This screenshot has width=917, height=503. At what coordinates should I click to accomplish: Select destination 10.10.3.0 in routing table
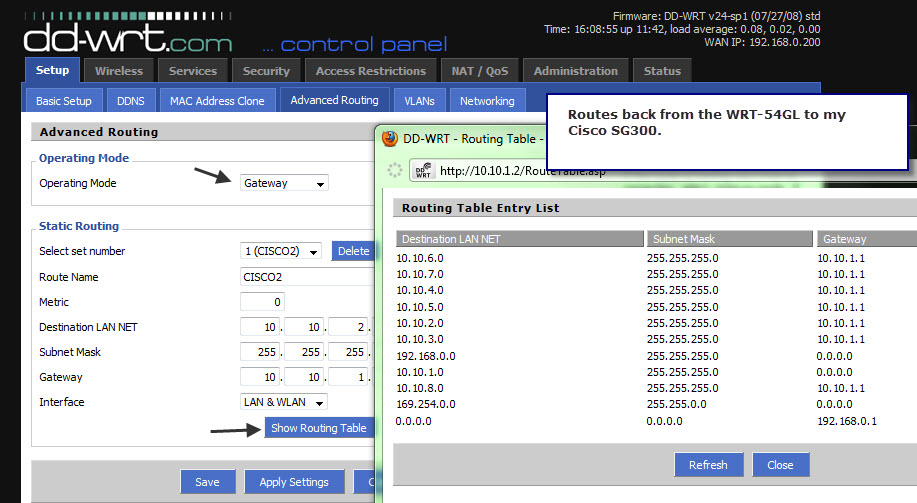pos(420,339)
